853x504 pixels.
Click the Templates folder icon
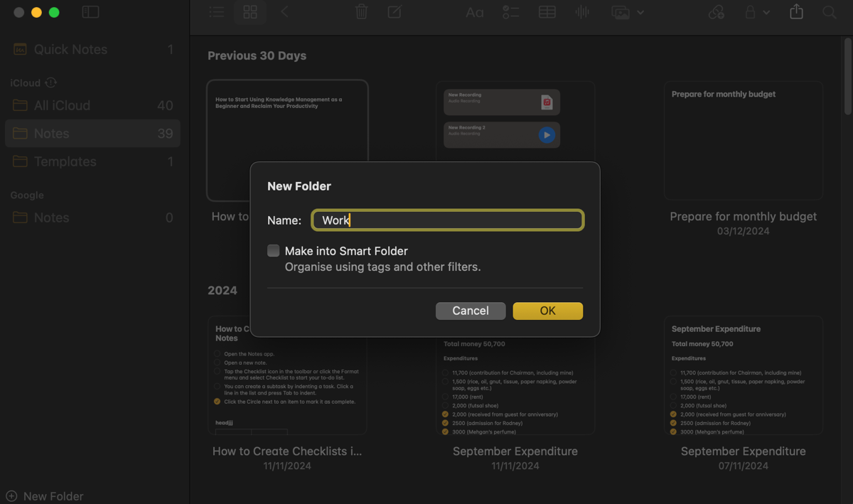pyautogui.click(x=20, y=161)
